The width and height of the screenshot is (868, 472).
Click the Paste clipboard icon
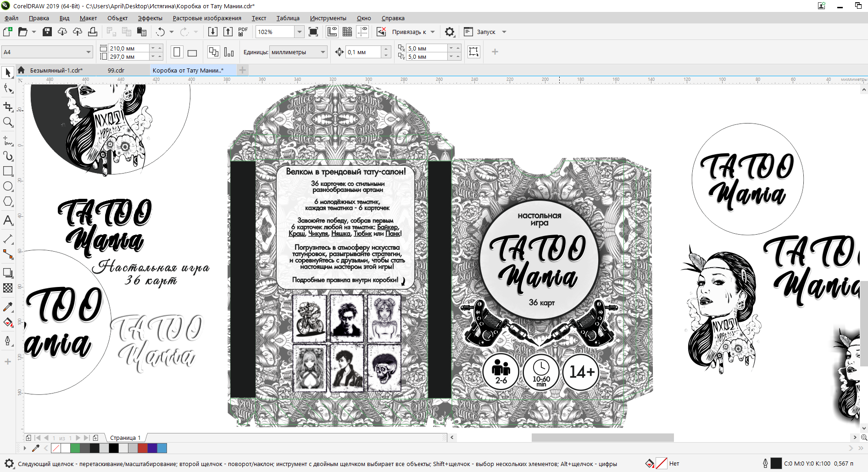pos(142,32)
